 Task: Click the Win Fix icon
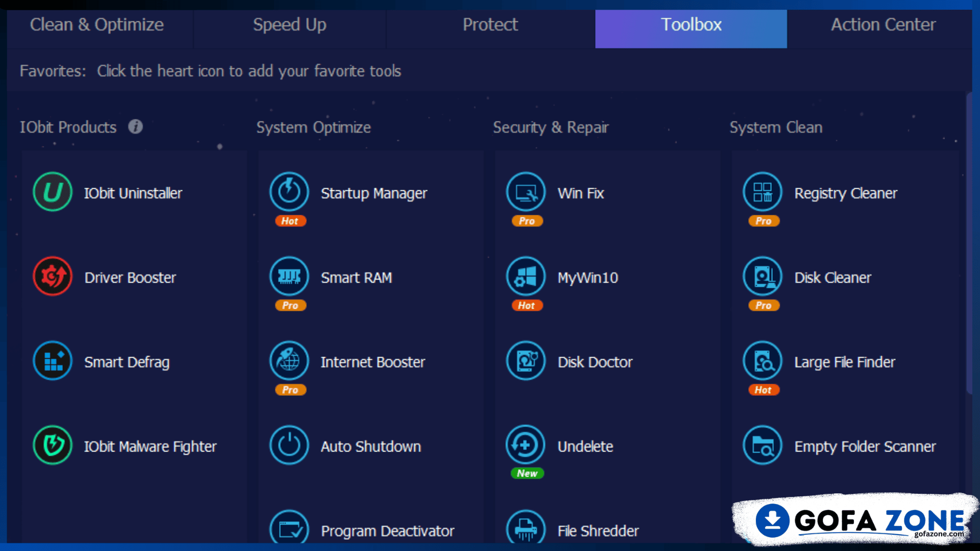point(526,192)
